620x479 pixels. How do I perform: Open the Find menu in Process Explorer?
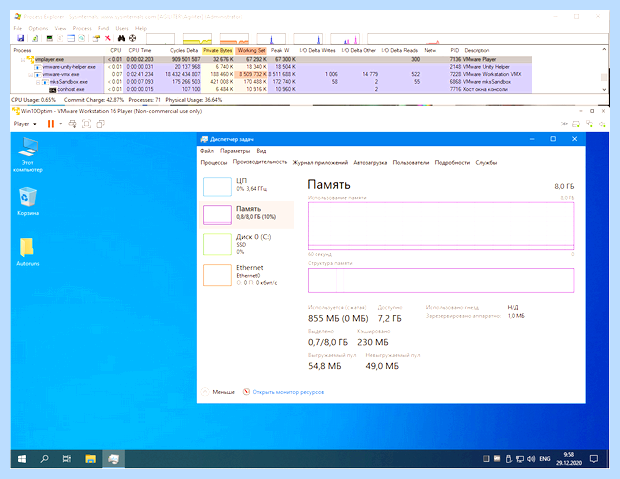click(103, 28)
